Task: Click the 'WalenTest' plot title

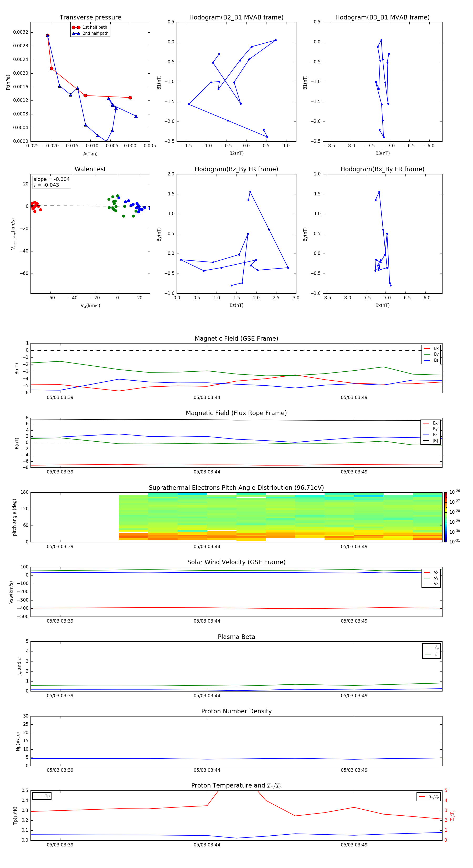Action: coord(90,169)
